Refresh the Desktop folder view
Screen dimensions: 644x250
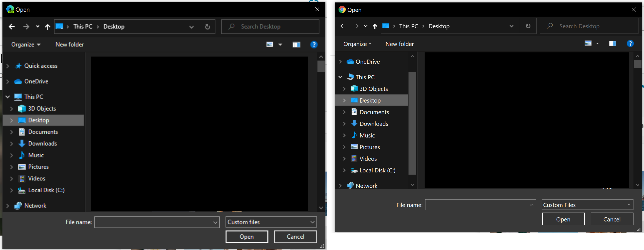528,26
